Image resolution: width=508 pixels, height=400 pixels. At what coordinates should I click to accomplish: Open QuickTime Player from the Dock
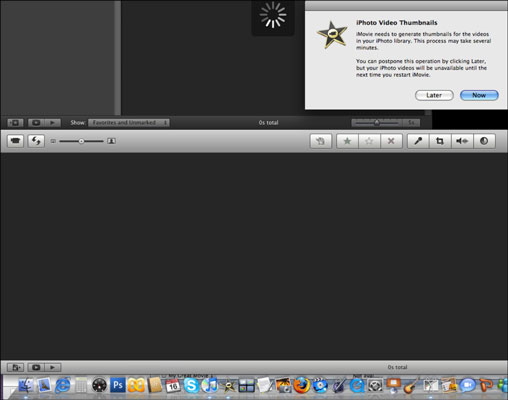pos(357,386)
